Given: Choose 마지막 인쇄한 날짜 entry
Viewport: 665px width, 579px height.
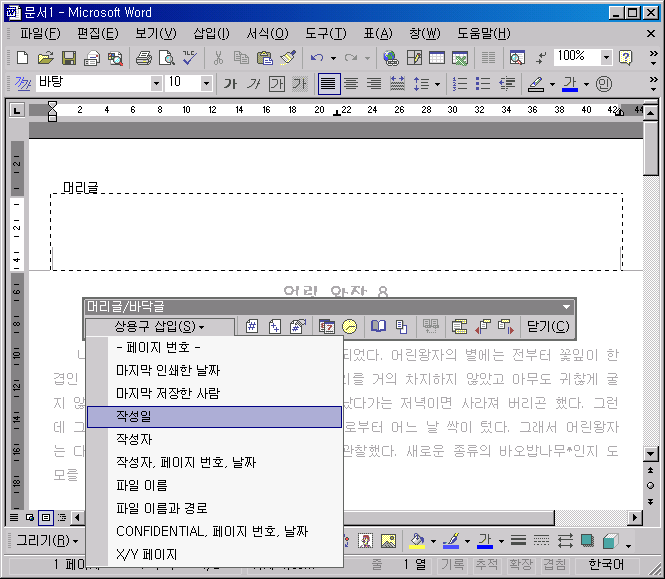Looking at the screenshot, I should [x=214, y=370].
